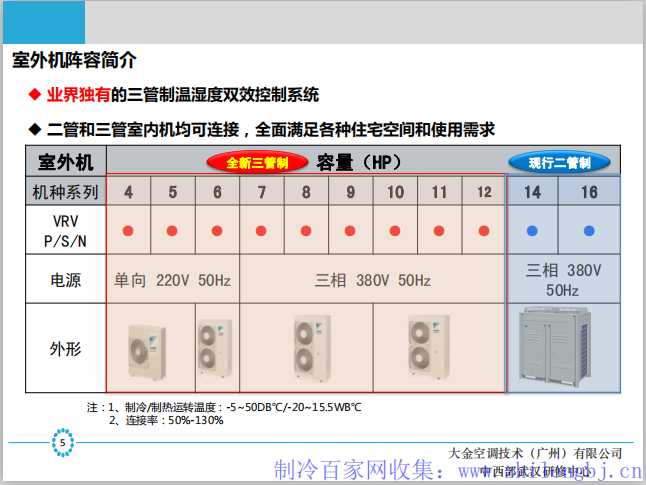
Task: Click the red dot under capacity 12
Action: click(484, 231)
